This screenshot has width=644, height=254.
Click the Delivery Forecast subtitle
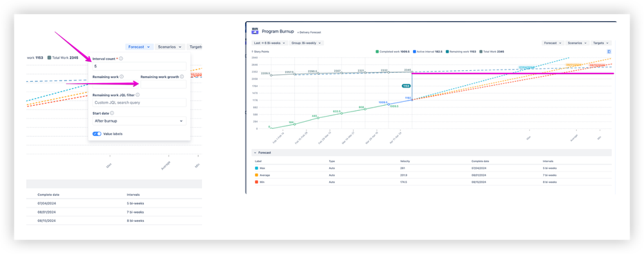[x=308, y=32]
